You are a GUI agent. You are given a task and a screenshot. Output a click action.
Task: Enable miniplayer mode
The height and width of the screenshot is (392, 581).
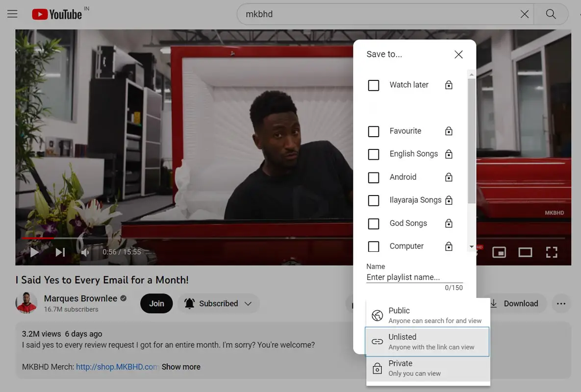tap(499, 252)
